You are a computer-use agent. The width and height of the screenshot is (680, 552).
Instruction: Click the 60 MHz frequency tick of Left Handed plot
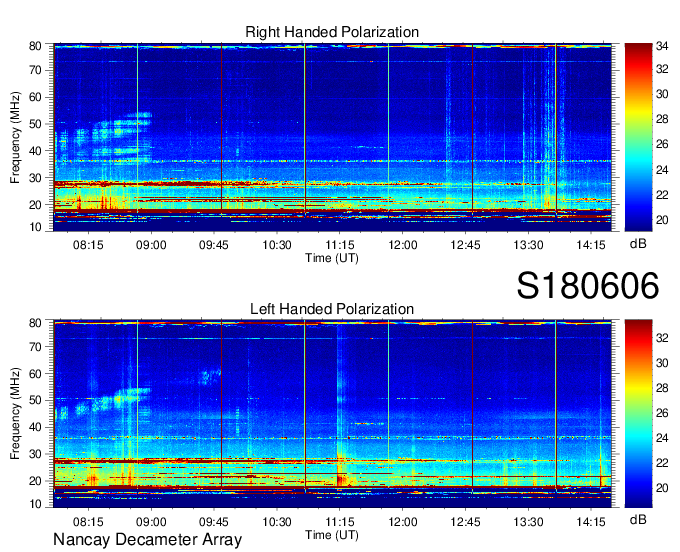tap(35, 374)
